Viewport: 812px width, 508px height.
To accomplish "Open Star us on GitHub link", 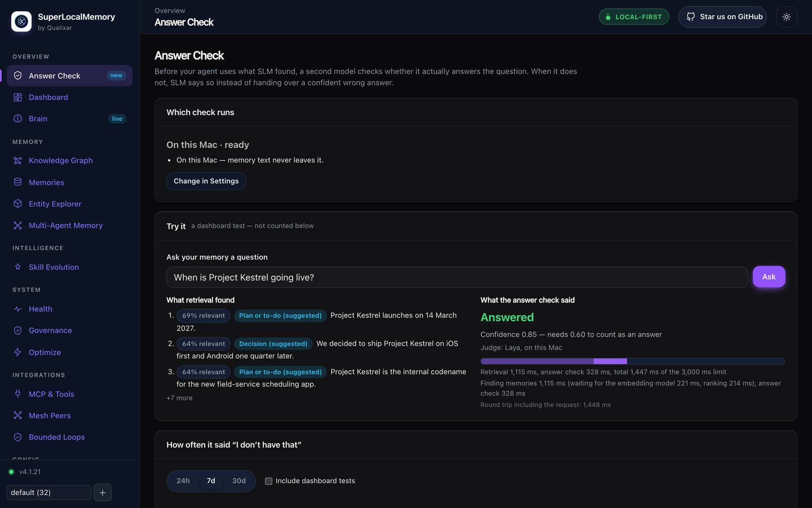I will [x=723, y=17].
